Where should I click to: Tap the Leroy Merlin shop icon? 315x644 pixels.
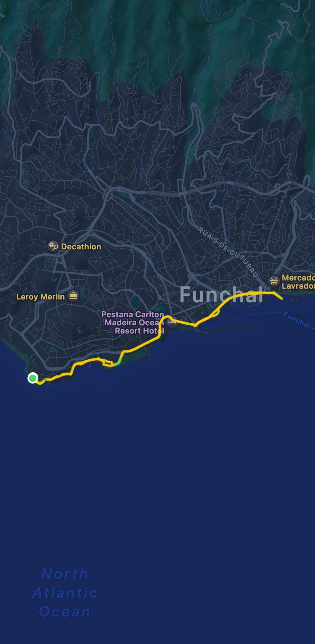(x=73, y=296)
